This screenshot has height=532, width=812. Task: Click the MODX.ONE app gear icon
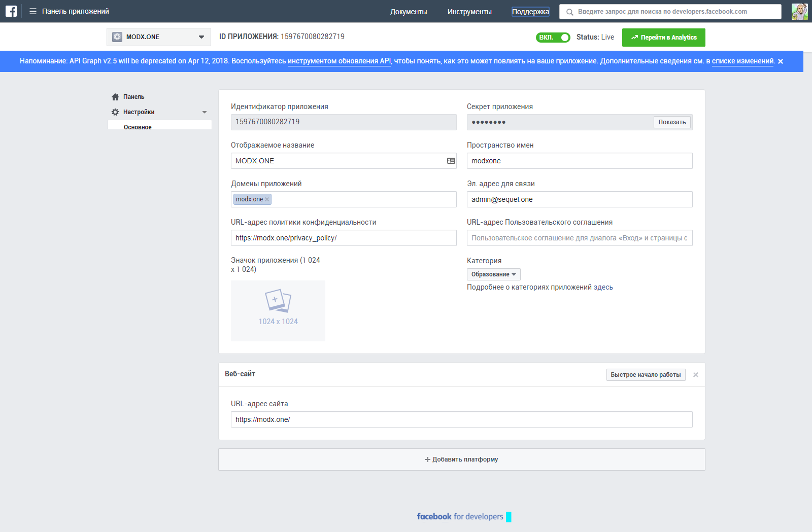(x=117, y=37)
